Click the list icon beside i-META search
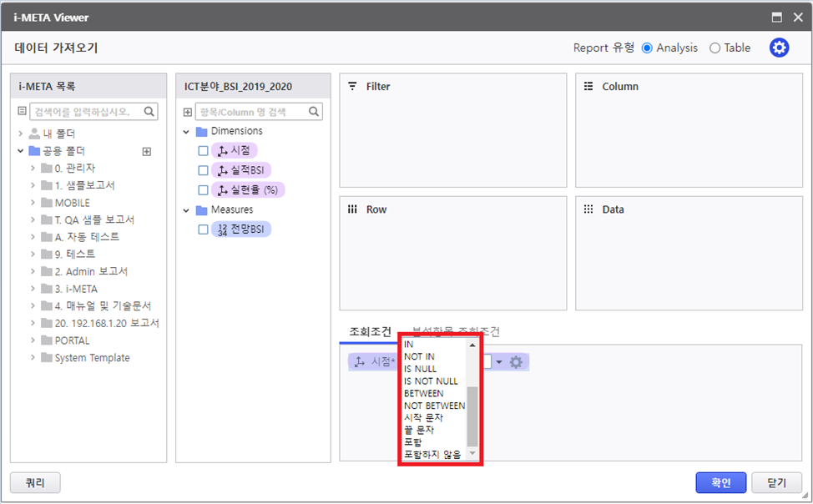Viewport: 813px width, 504px height. pyautogui.click(x=22, y=112)
